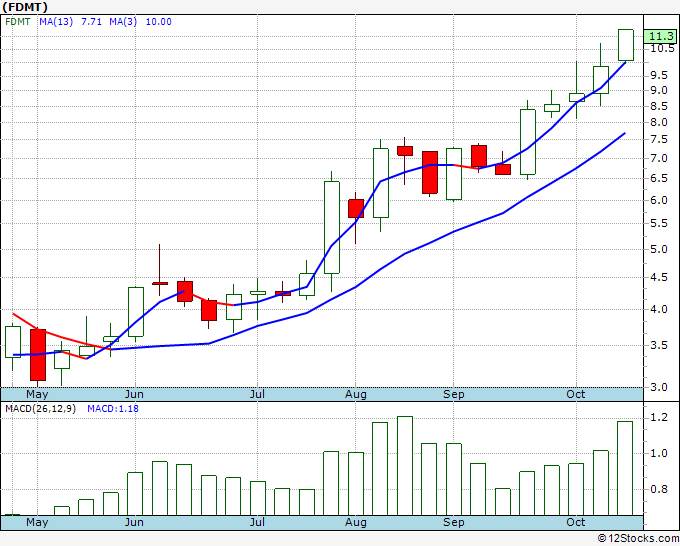The image size is (680, 546).
Task: Click the 7.5 price axis label
Action: point(659,140)
